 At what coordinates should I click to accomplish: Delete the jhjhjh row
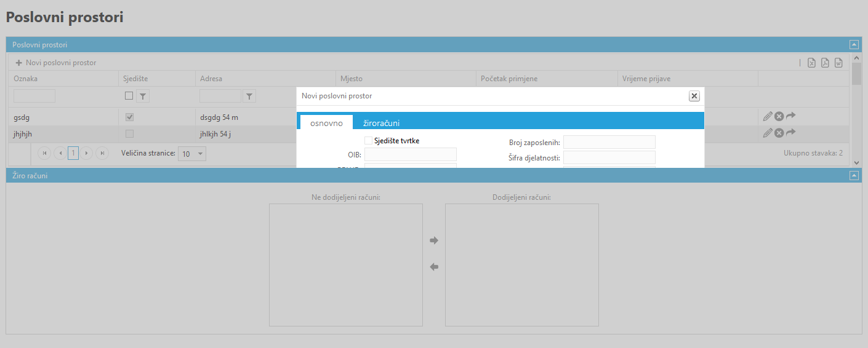(779, 132)
